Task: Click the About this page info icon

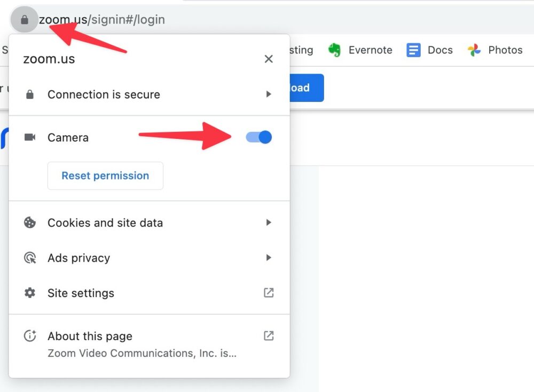Action: 30,336
